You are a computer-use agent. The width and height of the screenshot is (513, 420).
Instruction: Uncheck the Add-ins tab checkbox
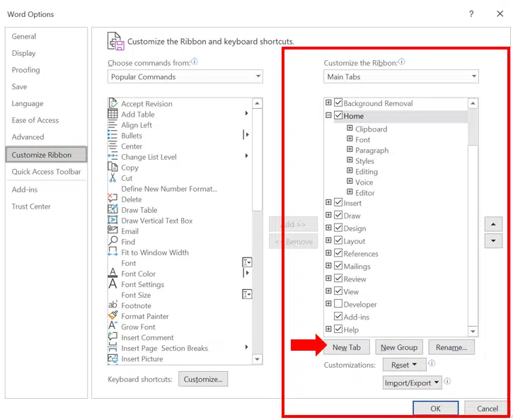(338, 316)
